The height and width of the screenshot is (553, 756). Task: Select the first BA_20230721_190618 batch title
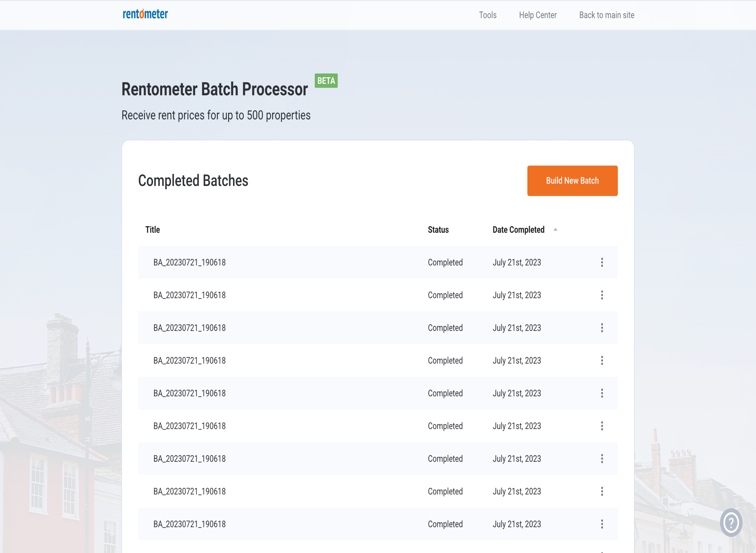(189, 262)
